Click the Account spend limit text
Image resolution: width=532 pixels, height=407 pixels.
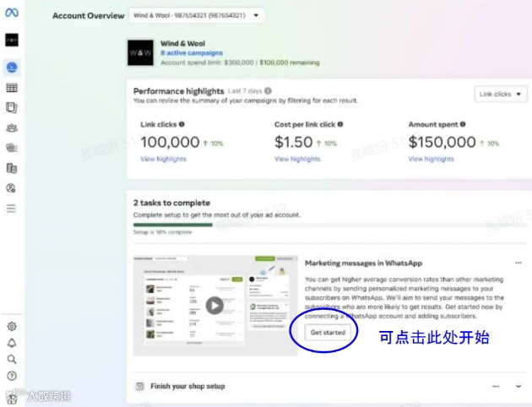240,62
